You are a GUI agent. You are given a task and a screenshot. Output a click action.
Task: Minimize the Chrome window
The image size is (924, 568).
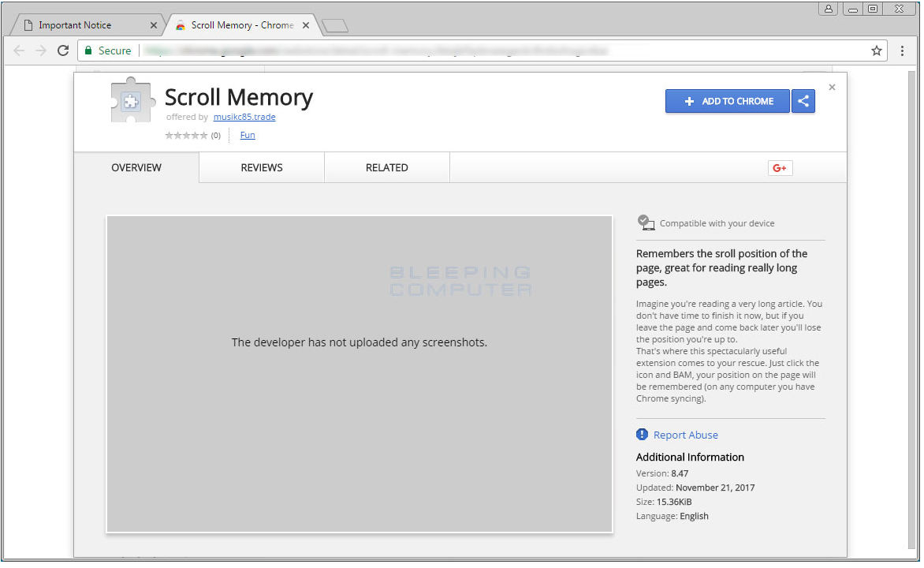point(853,8)
